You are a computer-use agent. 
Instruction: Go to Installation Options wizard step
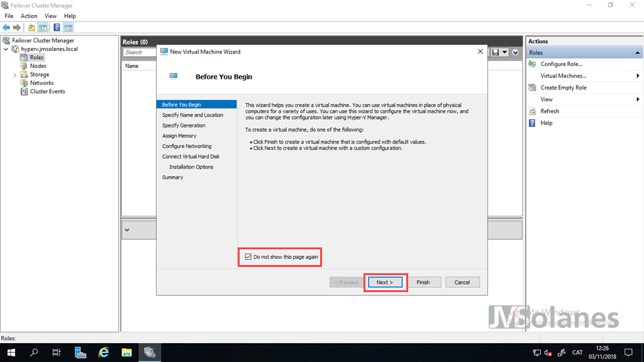(191, 167)
